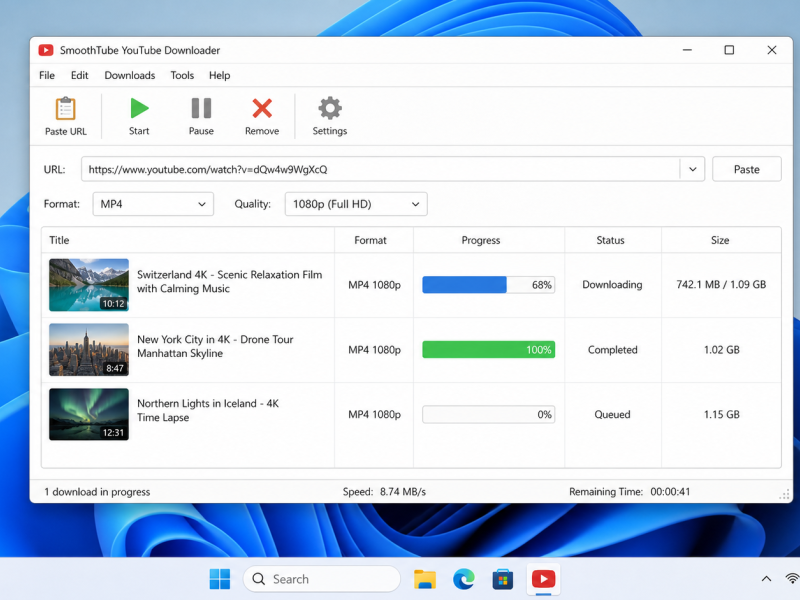Expand the URL history dropdown arrow
This screenshot has height=600, width=800.
tap(692, 169)
